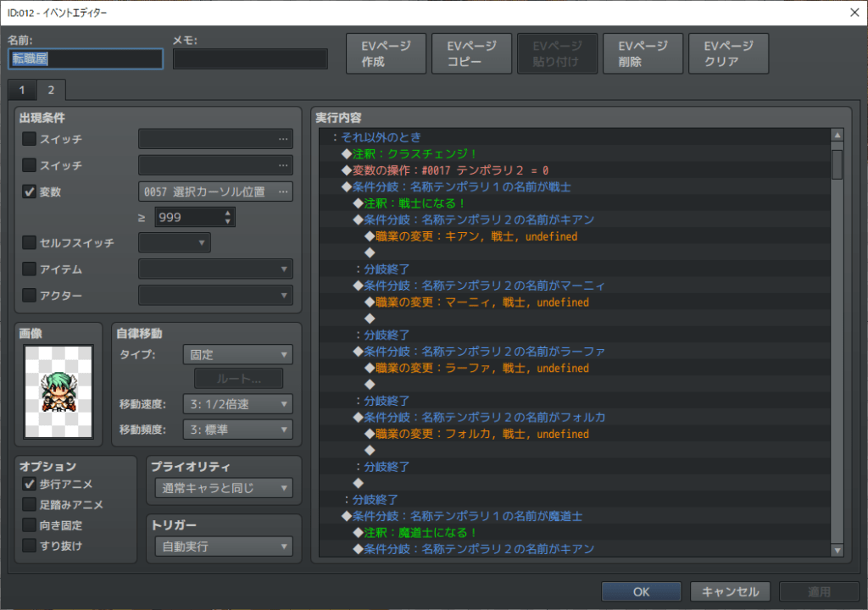Uncheck the 歩行アニメ option
Viewport: 868px width, 610px height.
[29, 484]
